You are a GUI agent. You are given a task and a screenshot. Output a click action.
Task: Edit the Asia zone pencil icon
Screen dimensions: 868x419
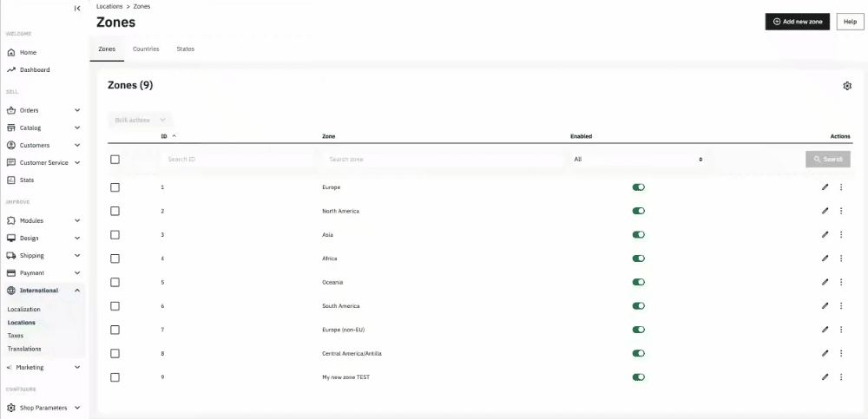tap(825, 235)
